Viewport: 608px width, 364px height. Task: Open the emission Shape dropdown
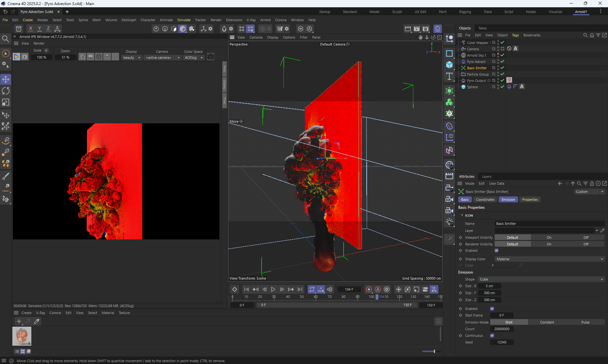(541, 279)
